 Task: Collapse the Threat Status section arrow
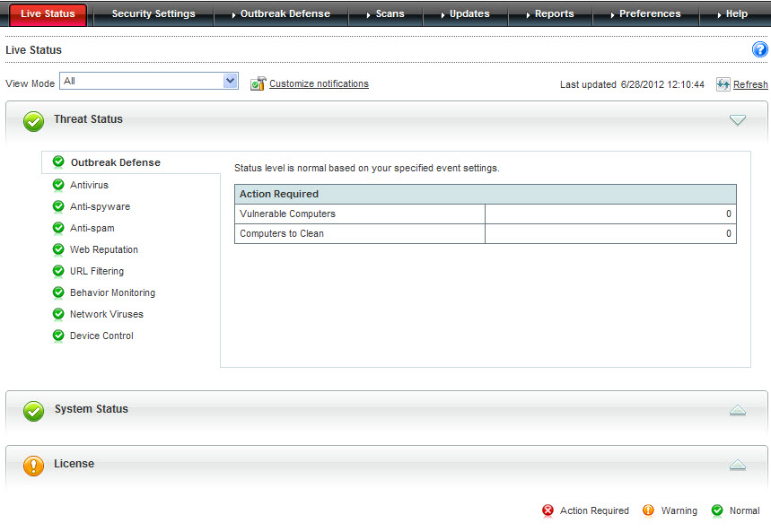click(x=737, y=120)
